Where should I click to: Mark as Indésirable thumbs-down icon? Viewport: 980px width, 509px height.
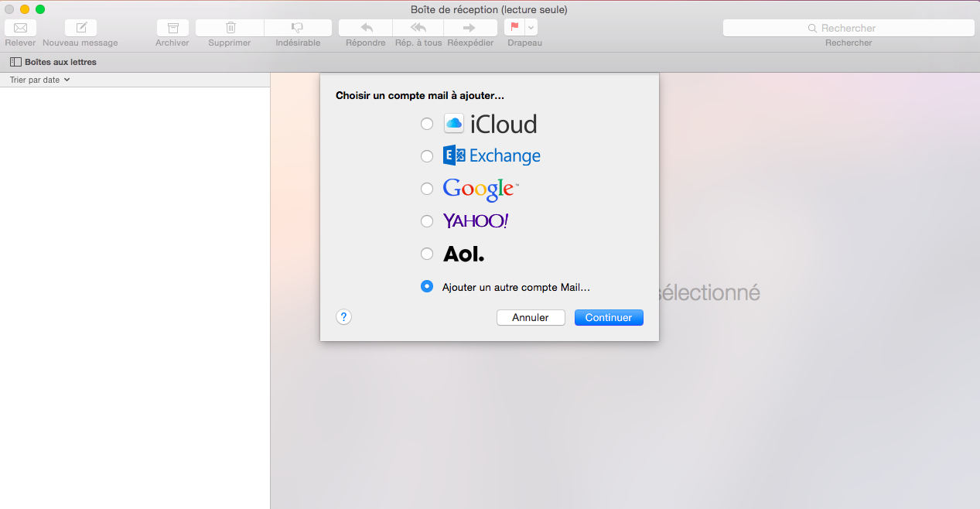pos(298,28)
